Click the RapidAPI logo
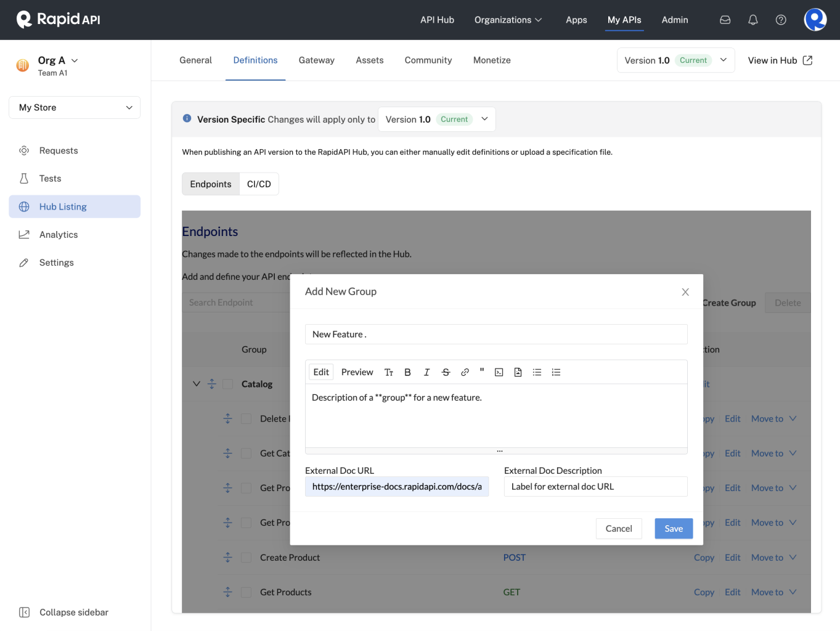The image size is (840, 631). (x=59, y=20)
